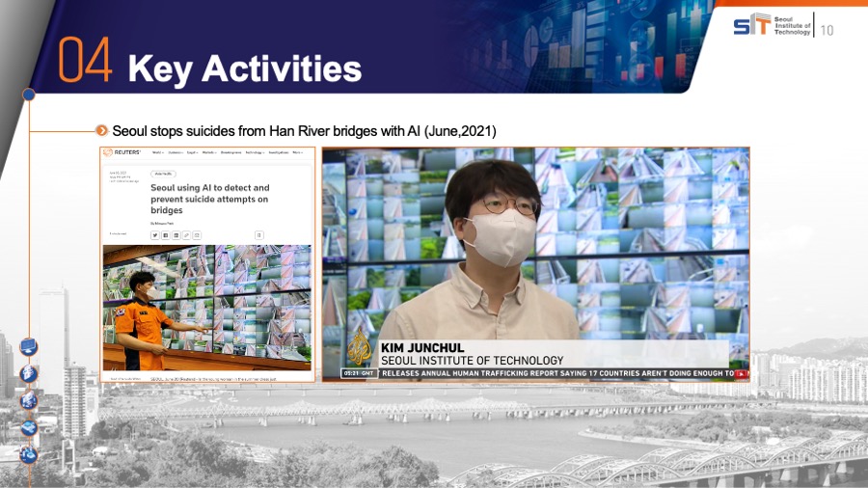Click the copy-link share icon in the Reuters article

point(186,235)
